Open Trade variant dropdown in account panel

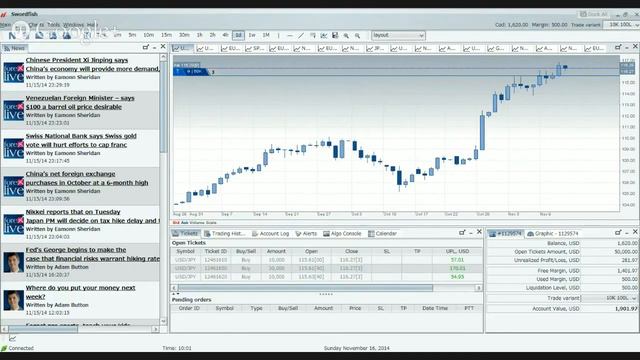click(x=609, y=298)
